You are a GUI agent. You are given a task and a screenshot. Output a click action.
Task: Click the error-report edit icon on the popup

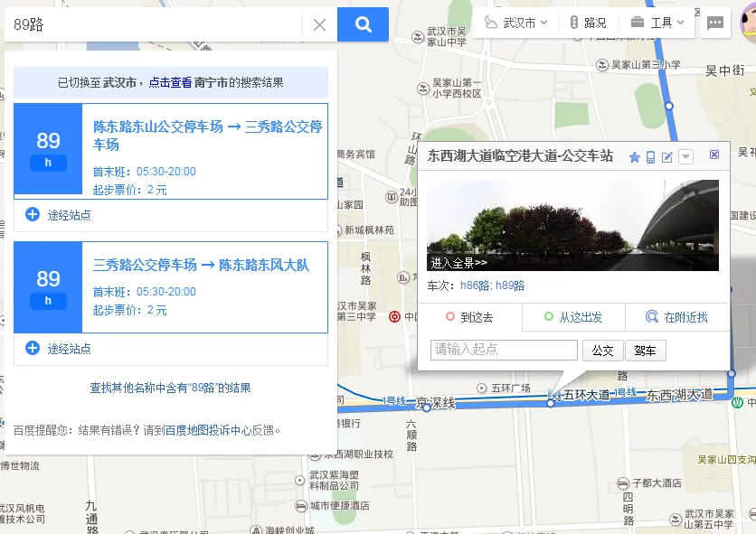[x=669, y=156]
